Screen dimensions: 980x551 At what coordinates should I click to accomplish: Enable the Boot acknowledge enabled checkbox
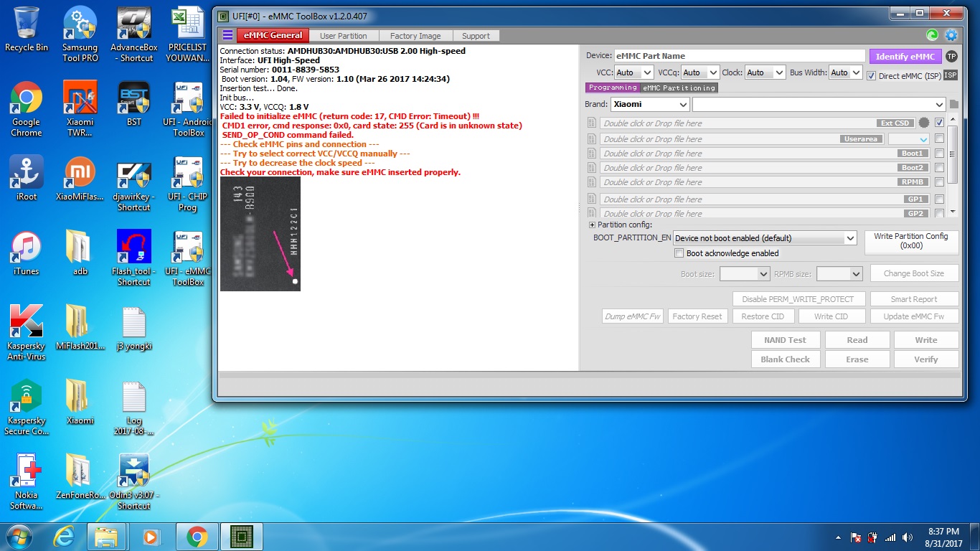click(679, 253)
